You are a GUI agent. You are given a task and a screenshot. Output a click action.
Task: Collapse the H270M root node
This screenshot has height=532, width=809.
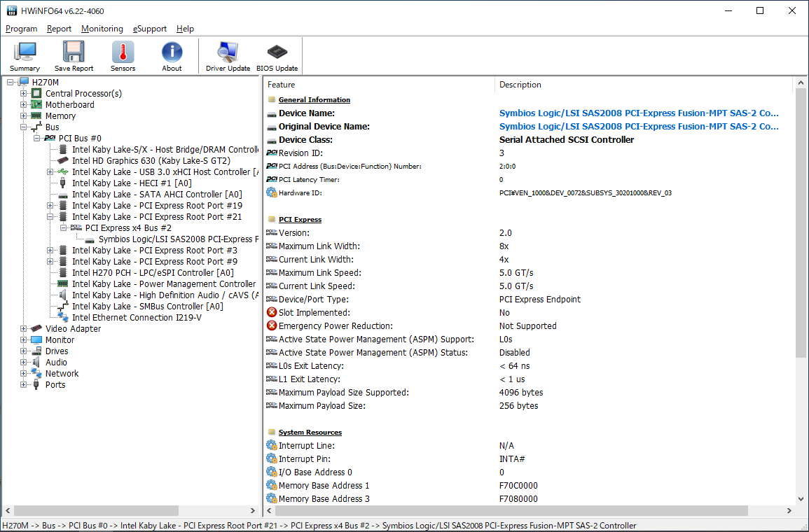pos(10,82)
